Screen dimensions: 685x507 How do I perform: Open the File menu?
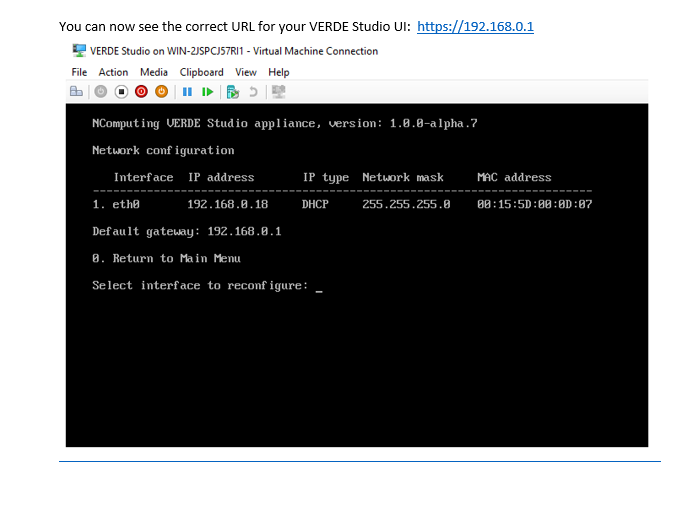point(79,72)
